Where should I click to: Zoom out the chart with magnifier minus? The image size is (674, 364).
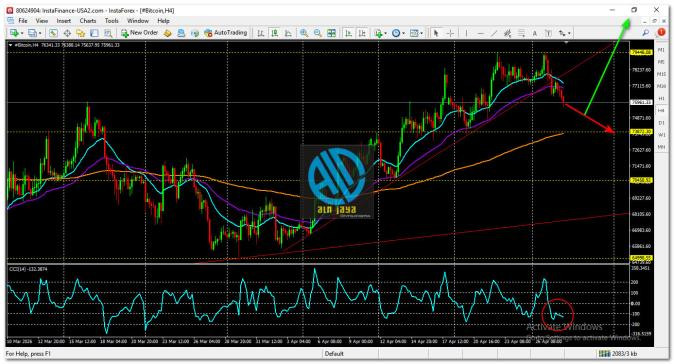[318, 33]
